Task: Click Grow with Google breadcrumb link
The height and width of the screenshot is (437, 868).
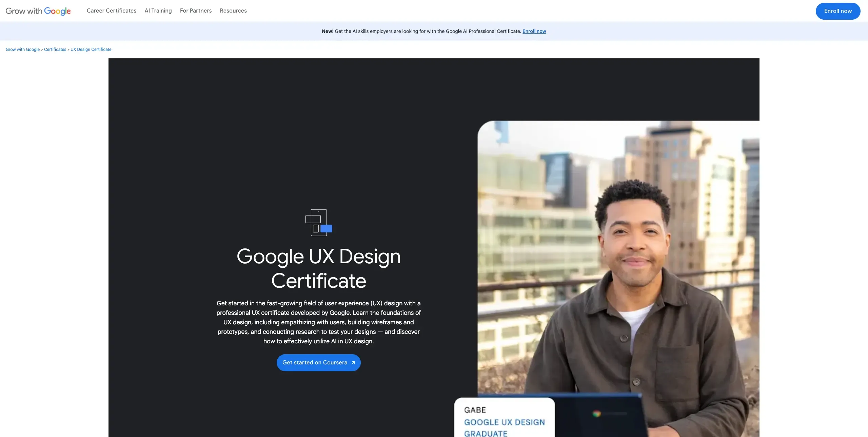Action: click(22, 49)
